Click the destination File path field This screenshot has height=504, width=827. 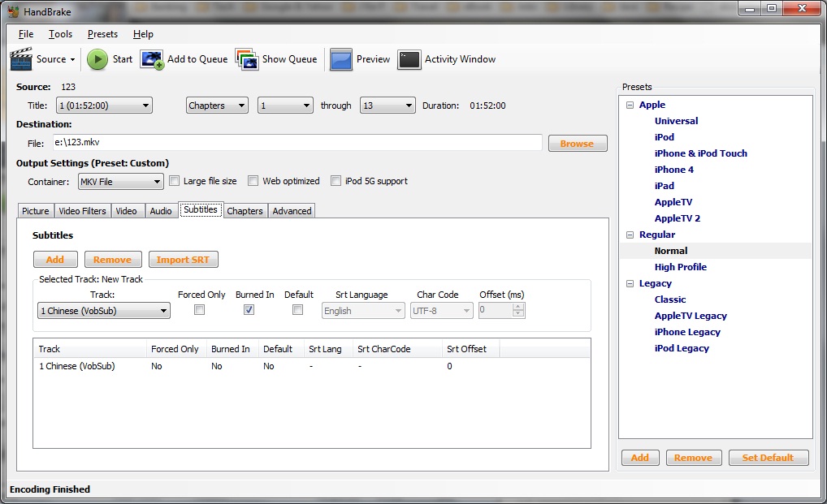point(296,143)
